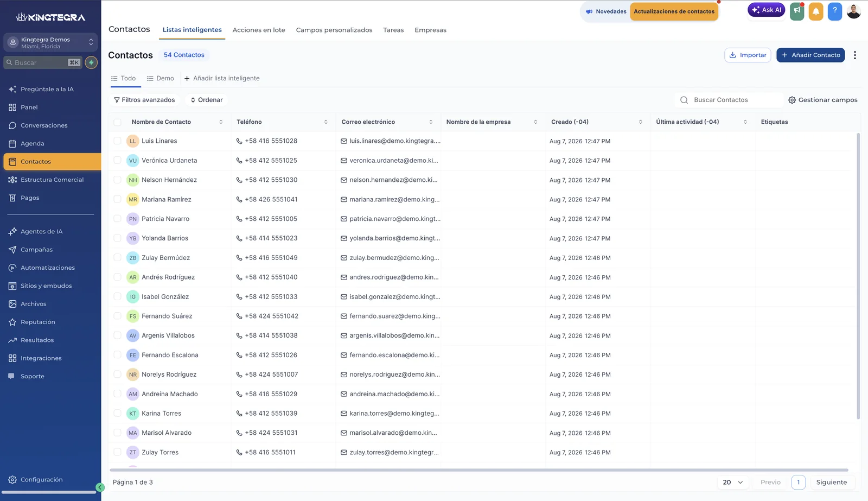Image resolution: width=868 pixels, height=501 pixels.
Task: Open Automatizaciones in the sidebar
Action: (x=48, y=268)
